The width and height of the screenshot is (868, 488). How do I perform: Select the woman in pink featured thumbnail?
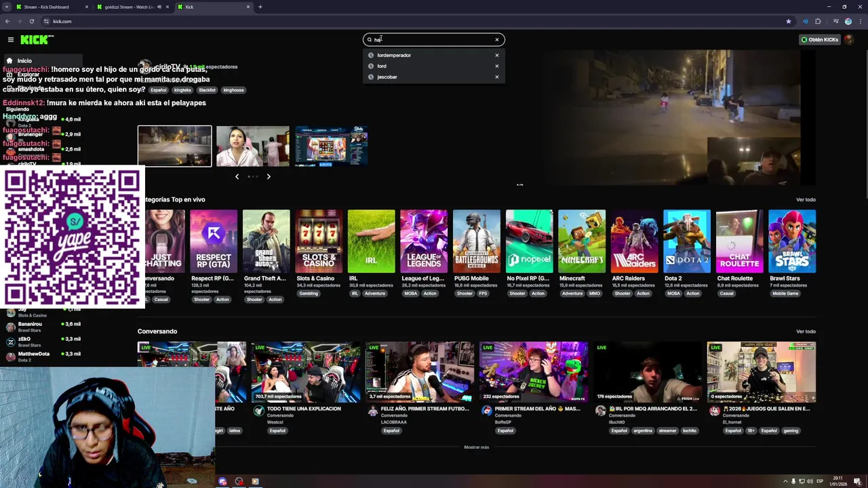(253, 146)
